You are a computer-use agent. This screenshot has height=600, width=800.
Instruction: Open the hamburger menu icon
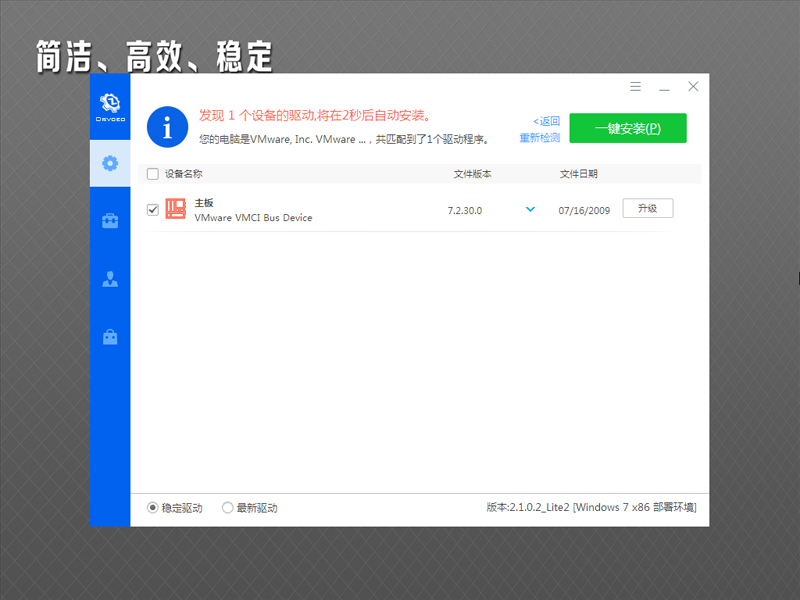click(x=635, y=86)
